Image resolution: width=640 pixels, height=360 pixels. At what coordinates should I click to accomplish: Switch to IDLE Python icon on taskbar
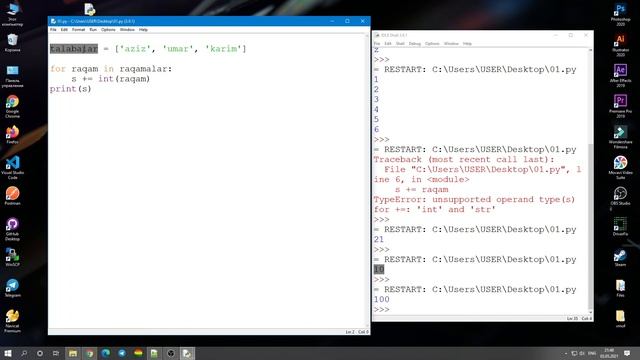(187, 353)
